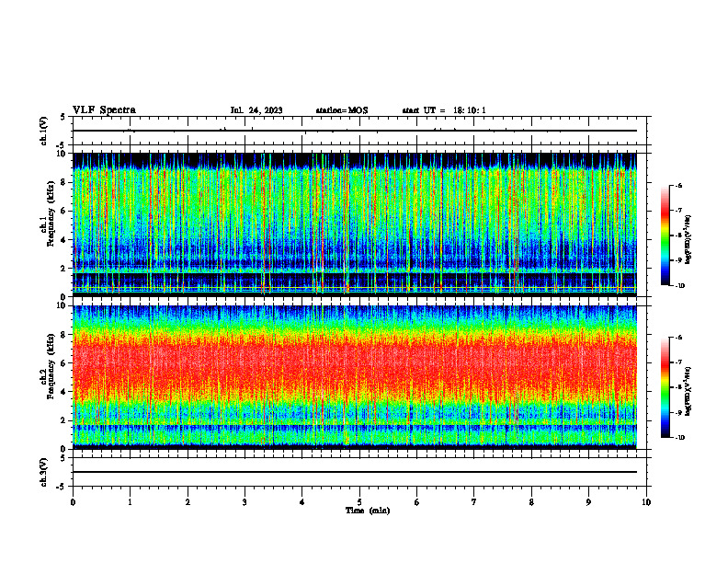The image size is (728, 563).
Task: Click the '7' tick on Time axis
Action: point(474,502)
